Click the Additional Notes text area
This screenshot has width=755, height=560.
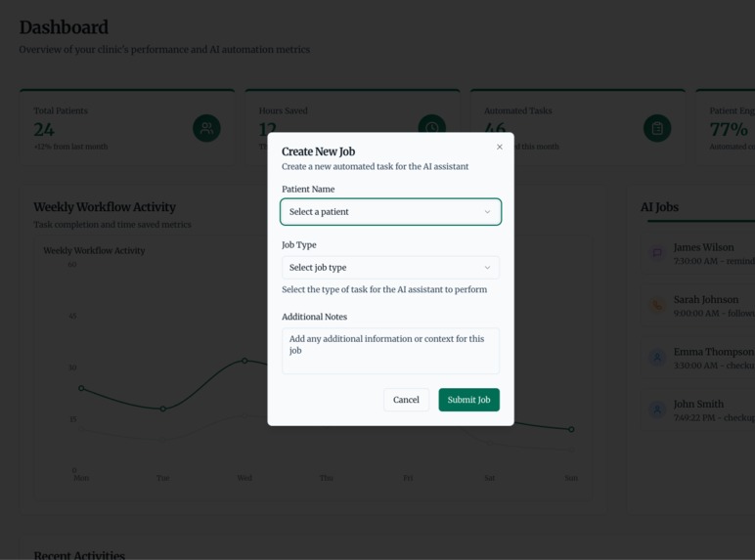[390, 351]
